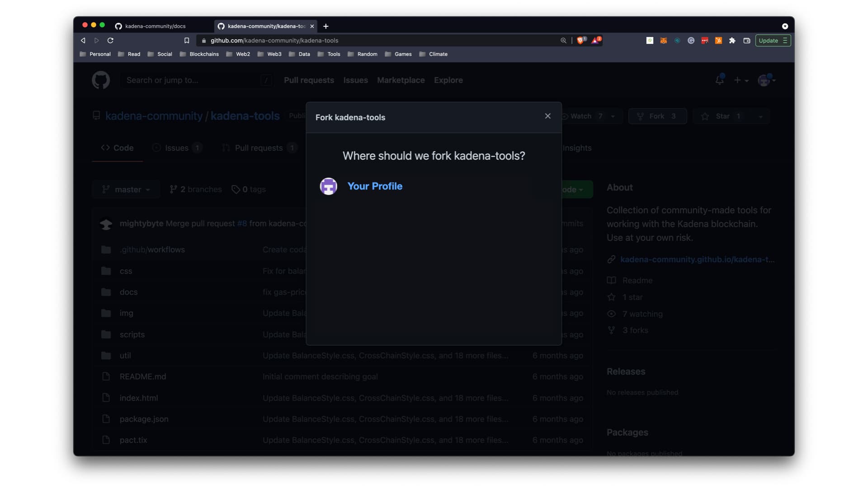Open the docs folder
Viewport: 868px width, 488px height.
[128, 292]
